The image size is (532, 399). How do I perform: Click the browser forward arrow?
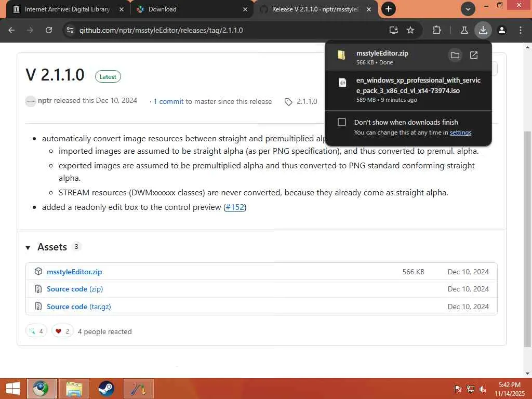click(x=30, y=30)
